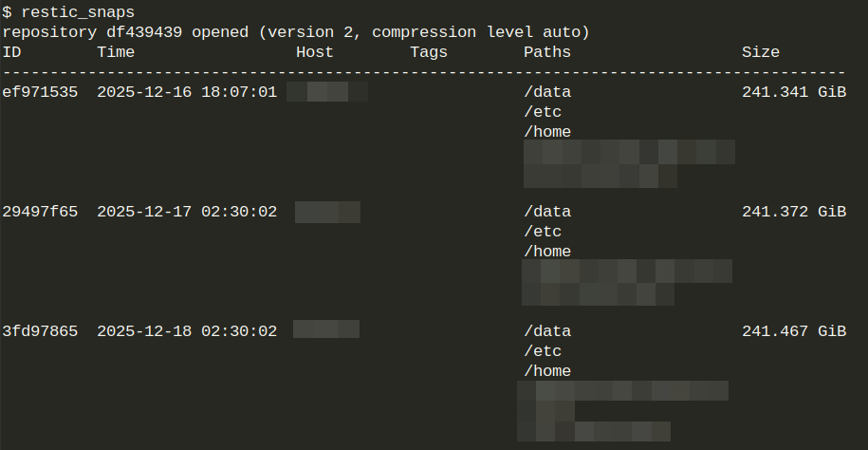Select snapshot ID ef971535
Viewport: 868px width, 450px height.
[40, 92]
